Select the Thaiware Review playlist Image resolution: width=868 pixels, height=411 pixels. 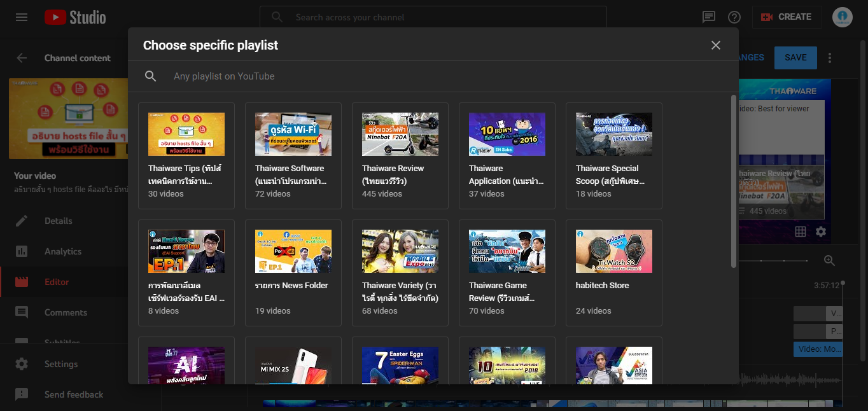400,156
